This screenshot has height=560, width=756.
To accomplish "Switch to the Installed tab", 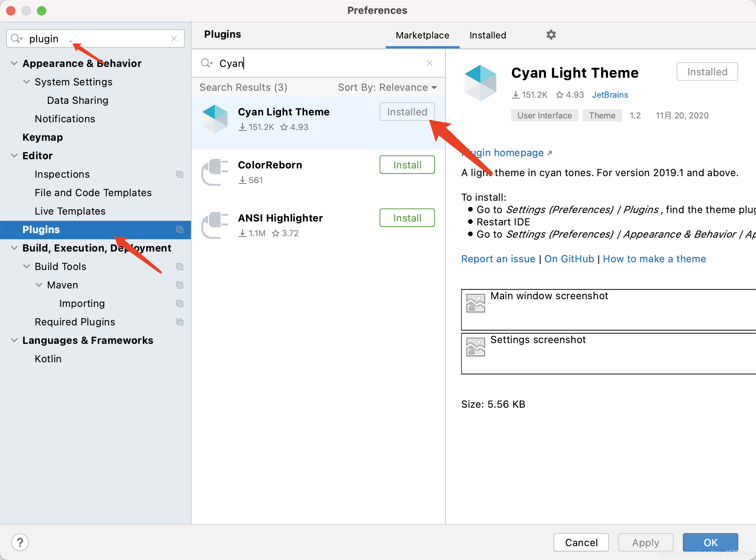I will (x=488, y=35).
